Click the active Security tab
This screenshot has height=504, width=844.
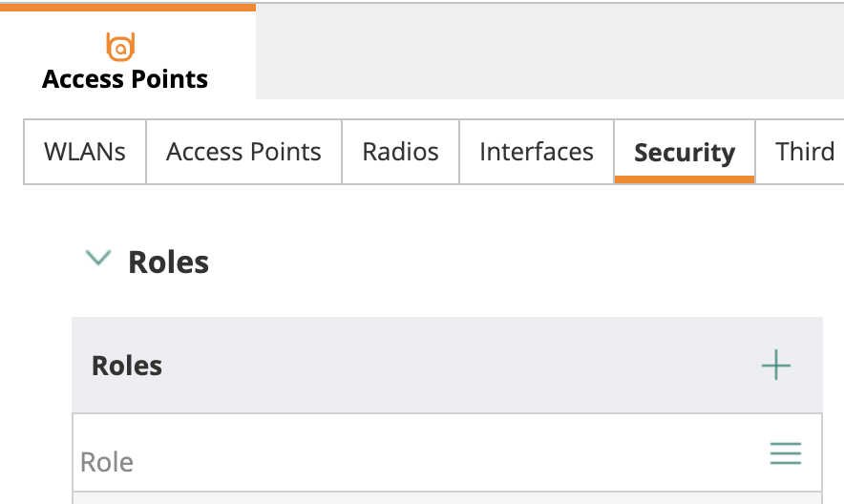(x=684, y=152)
